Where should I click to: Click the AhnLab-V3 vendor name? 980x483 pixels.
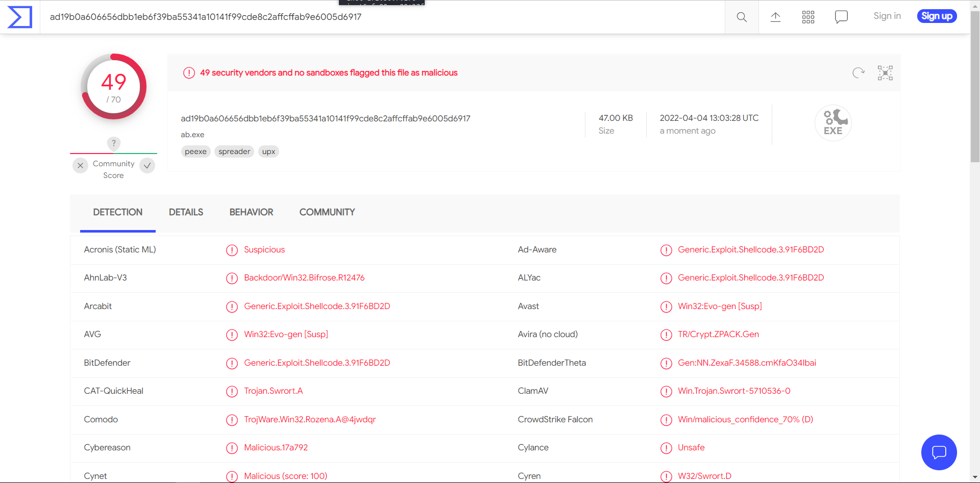tap(105, 278)
